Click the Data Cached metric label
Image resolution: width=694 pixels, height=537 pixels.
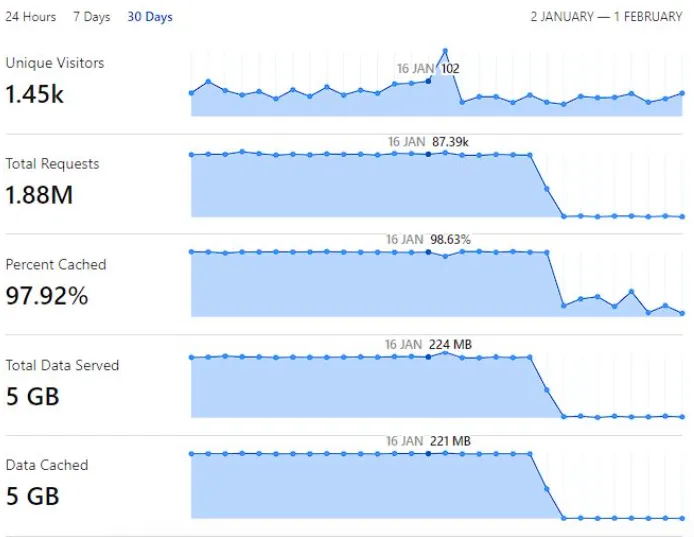pos(47,466)
